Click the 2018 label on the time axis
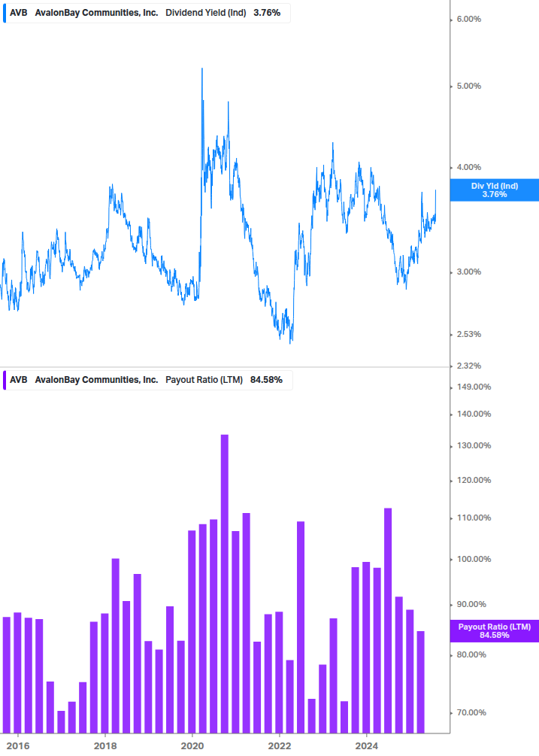The height and width of the screenshot is (756, 539). 105,746
